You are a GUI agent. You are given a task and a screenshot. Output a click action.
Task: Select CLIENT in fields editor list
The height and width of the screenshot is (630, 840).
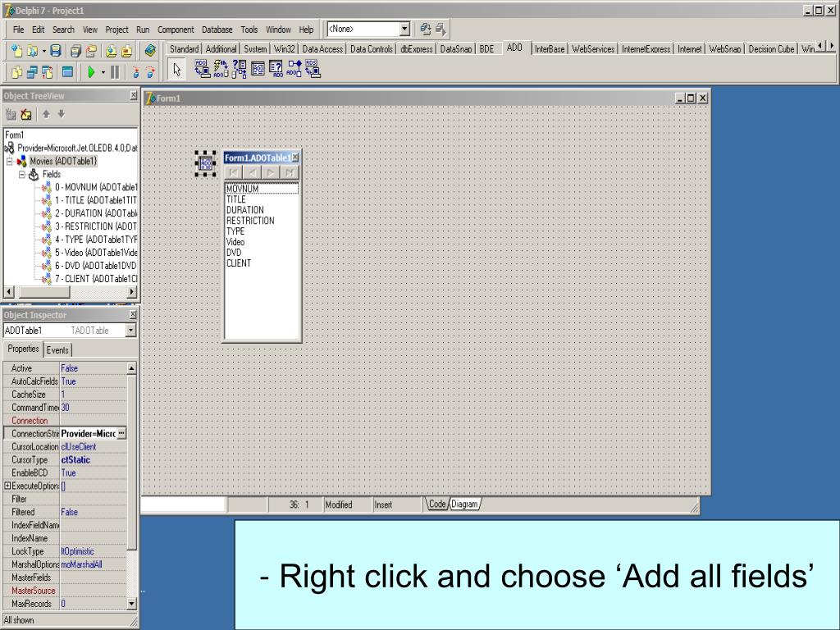239,263
